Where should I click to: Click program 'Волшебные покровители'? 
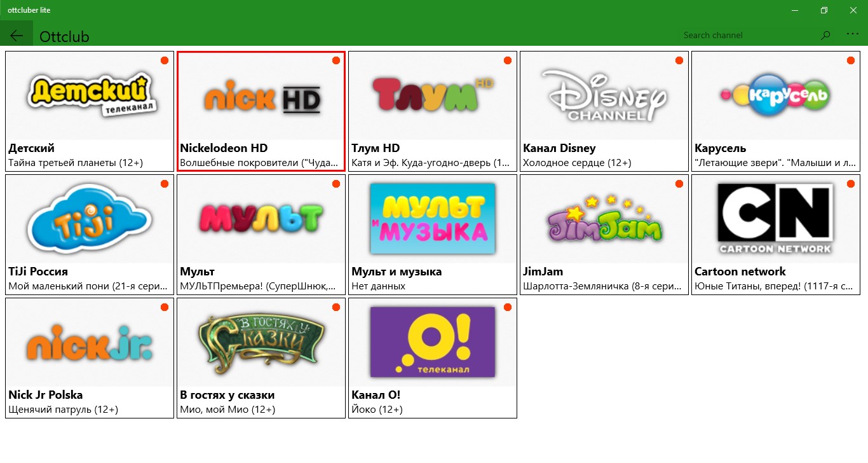(259, 163)
